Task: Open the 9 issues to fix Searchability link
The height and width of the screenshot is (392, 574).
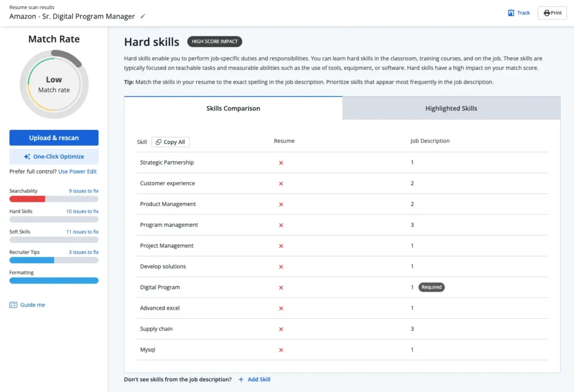Action: click(x=84, y=191)
